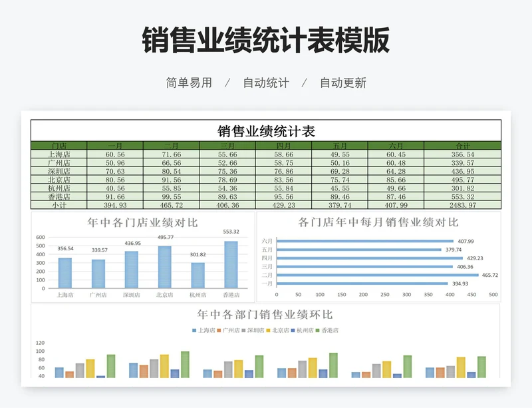
Task: Click the cell showing 50.96
Action: [x=115, y=162]
